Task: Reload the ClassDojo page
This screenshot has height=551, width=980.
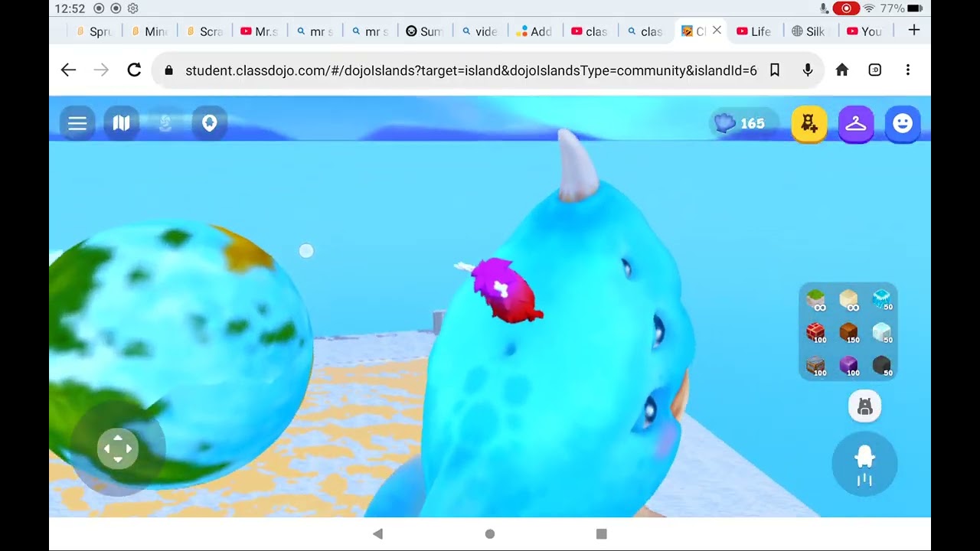Action: (134, 70)
